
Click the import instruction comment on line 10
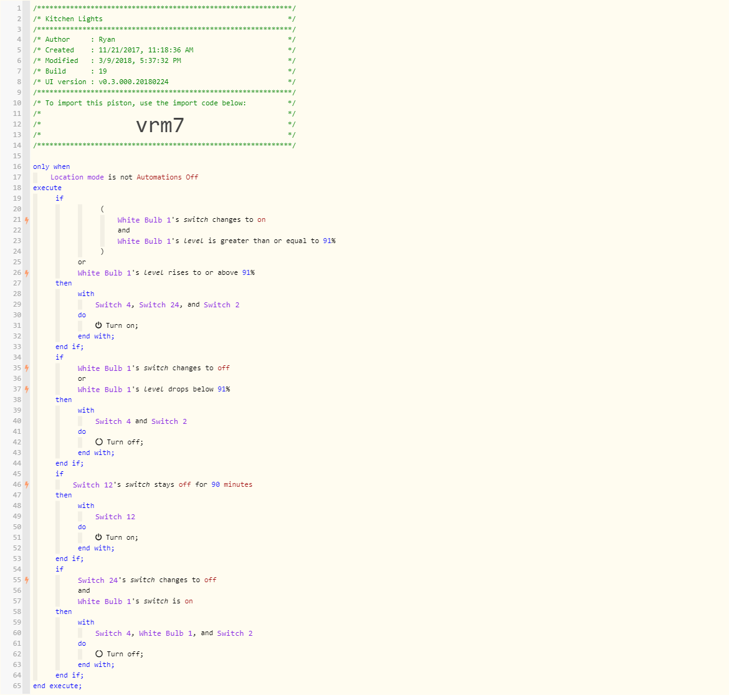(164, 103)
